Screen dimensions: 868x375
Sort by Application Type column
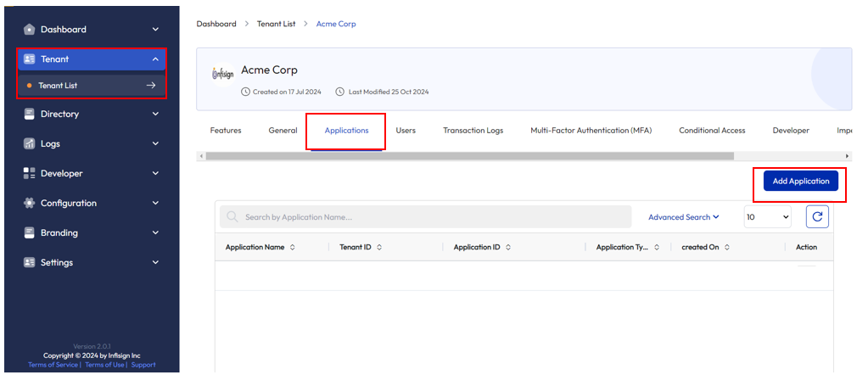coord(657,248)
